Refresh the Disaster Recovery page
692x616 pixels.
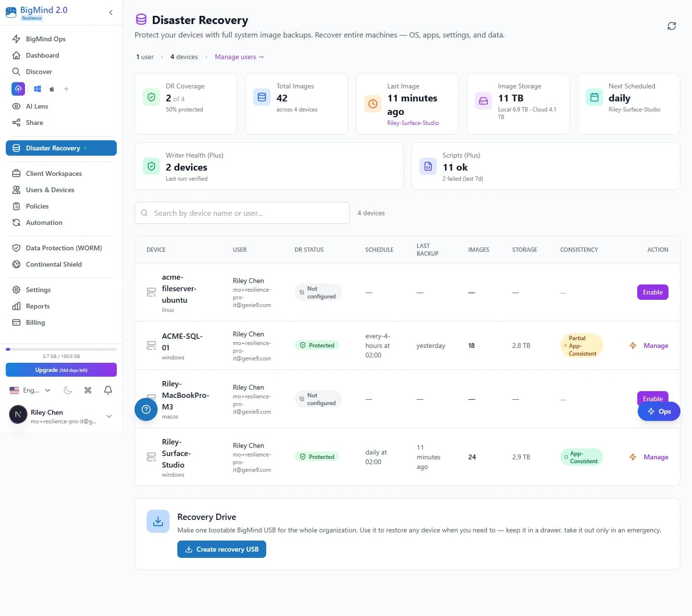672,26
